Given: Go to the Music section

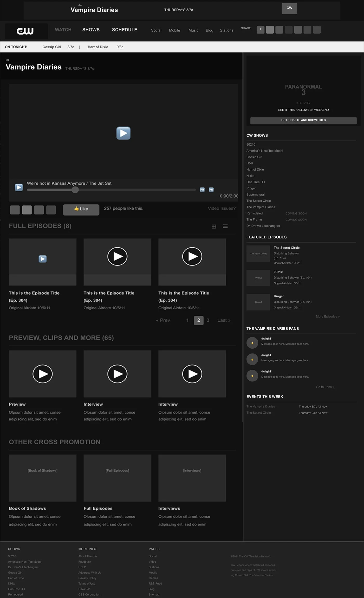Looking at the screenshot, I should (x=193, y=30).
